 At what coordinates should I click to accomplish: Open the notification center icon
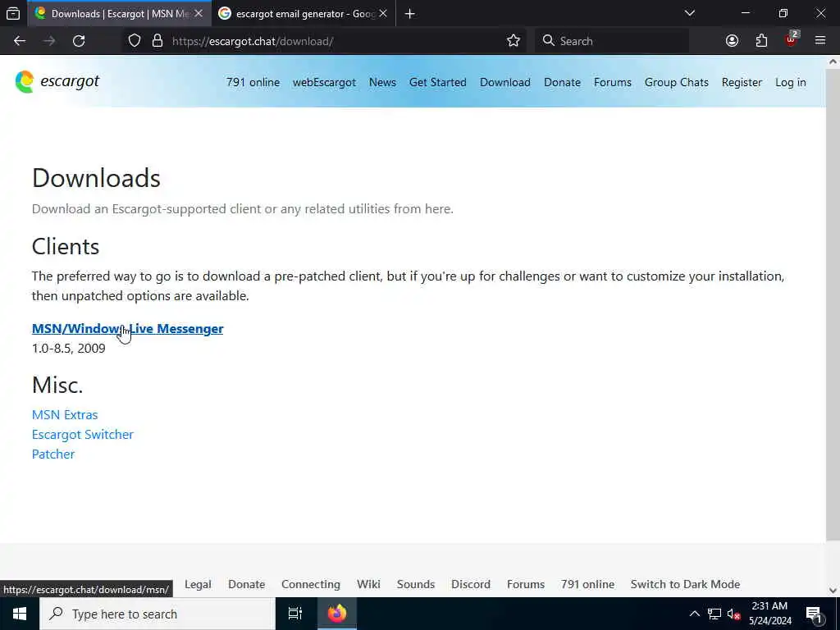point(815,614)
